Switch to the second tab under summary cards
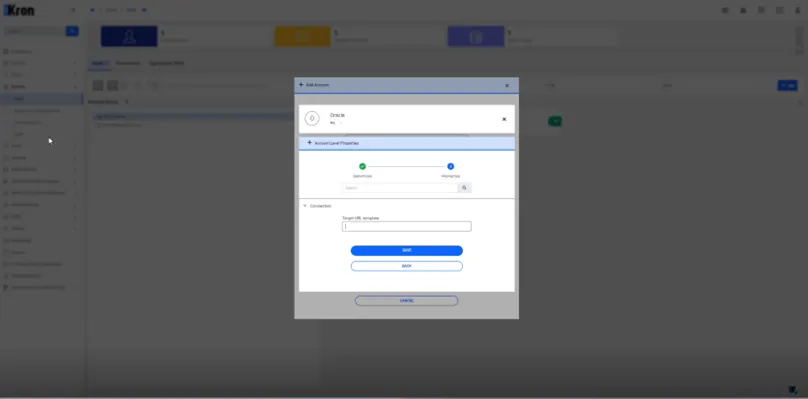Image resolution: width=808 pixels, height=399 pixels. 128,63
